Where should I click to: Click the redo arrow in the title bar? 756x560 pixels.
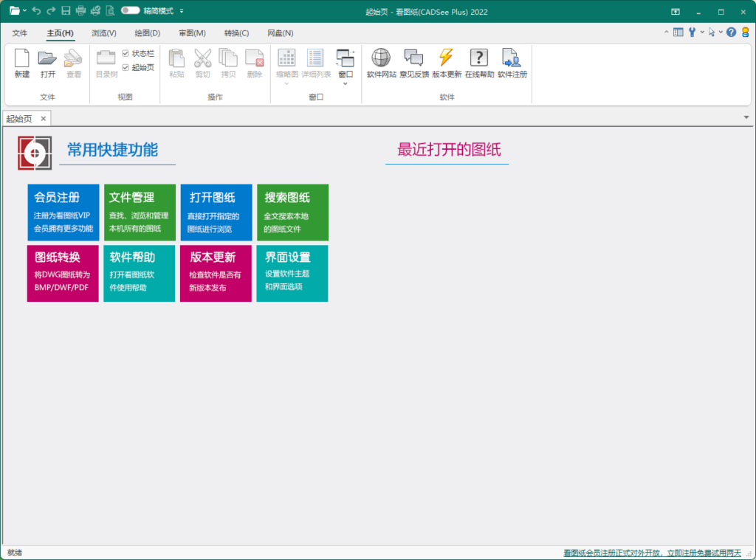[51, 10]
